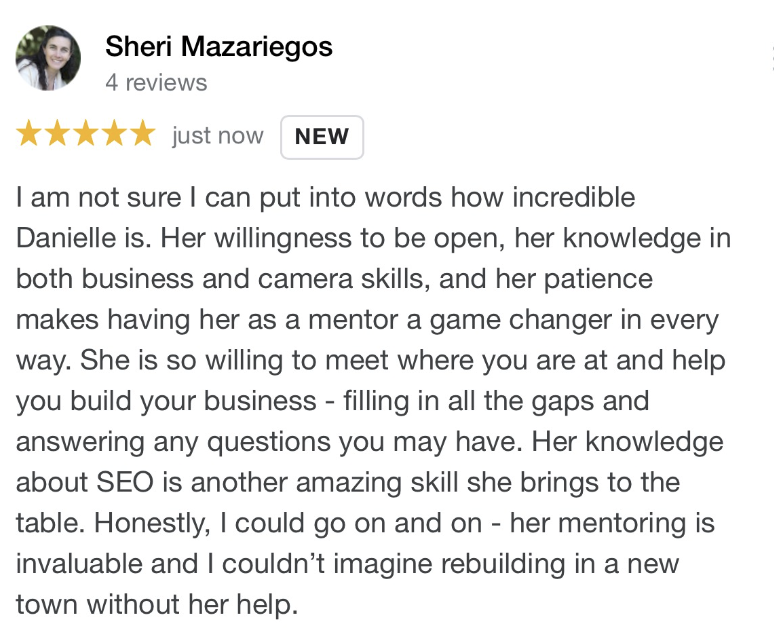Open the review options menu at right edge
This screenshot has width=774, height=638.
tap(771, 58)
